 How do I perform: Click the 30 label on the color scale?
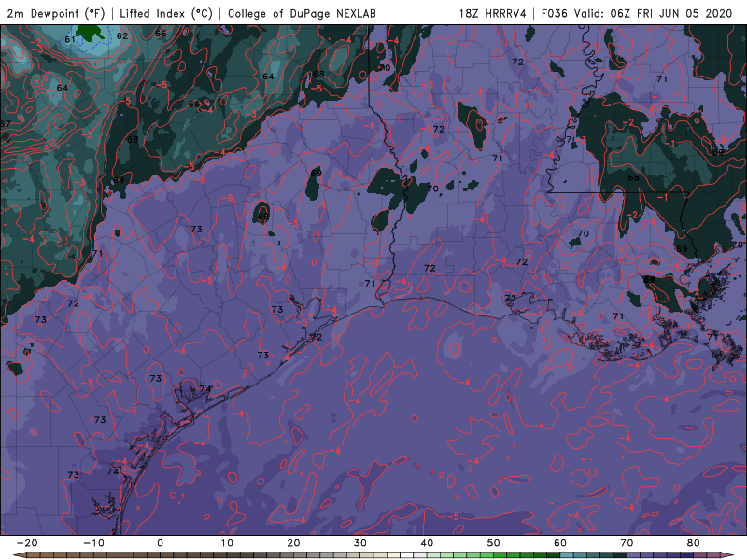360,543
